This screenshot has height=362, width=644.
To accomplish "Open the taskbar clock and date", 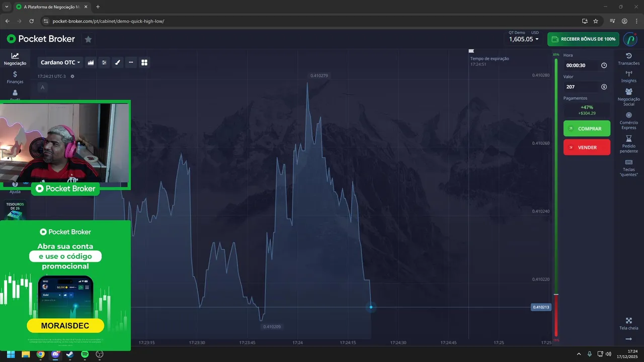I will coord(628,354).
